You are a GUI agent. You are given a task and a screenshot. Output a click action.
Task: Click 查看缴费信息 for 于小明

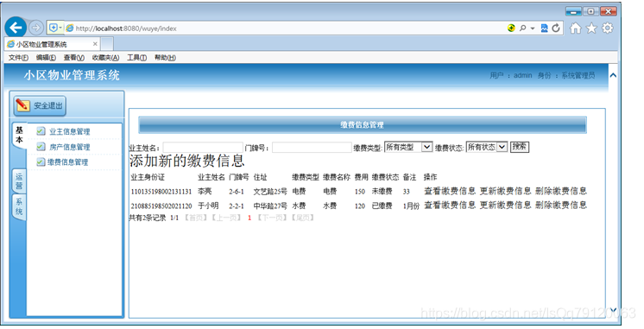click(450, 205)
